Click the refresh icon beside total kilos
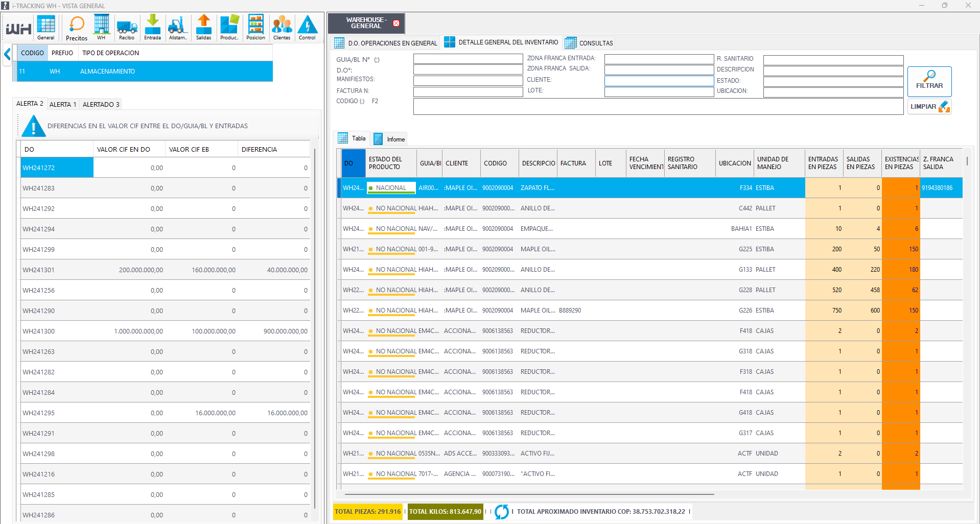 pyautogui.click(x=501, y=511)
